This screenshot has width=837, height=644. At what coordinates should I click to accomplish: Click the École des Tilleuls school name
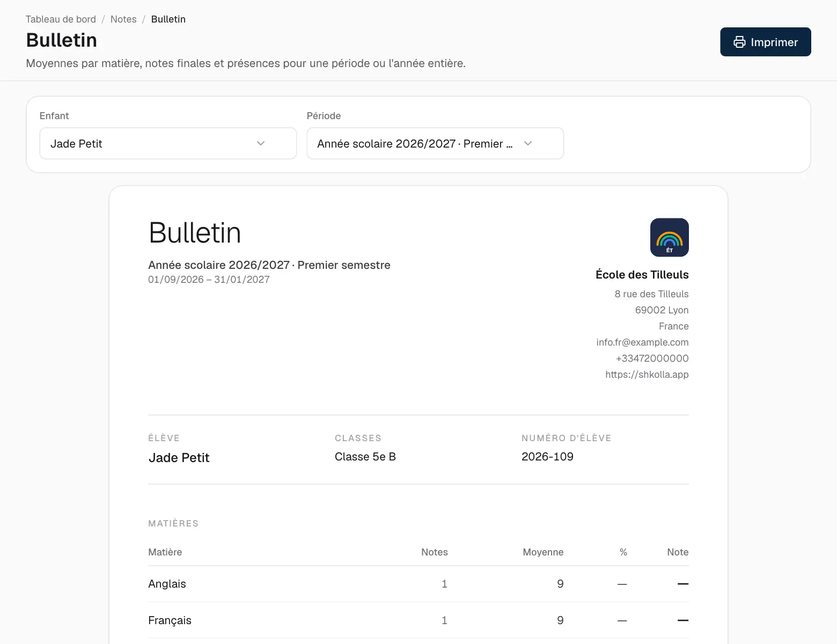point(642,275)
